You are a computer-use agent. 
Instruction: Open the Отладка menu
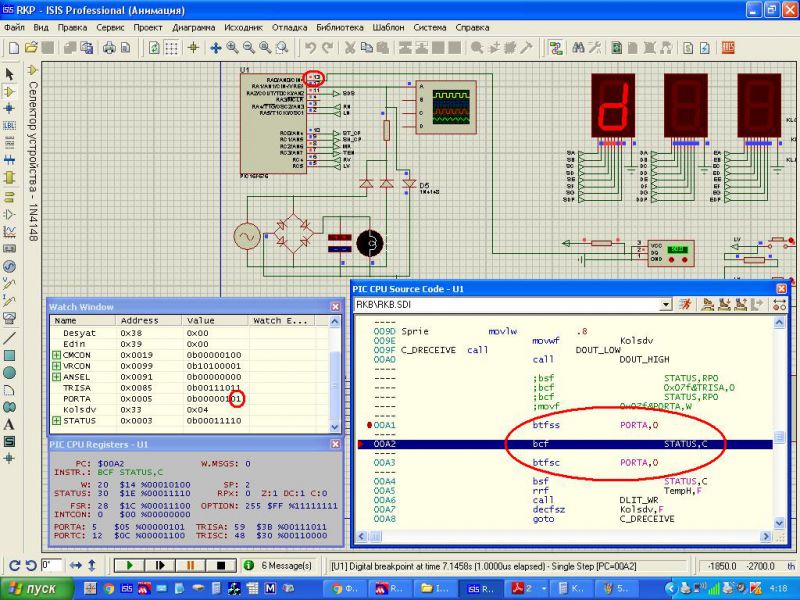(290, 27)
